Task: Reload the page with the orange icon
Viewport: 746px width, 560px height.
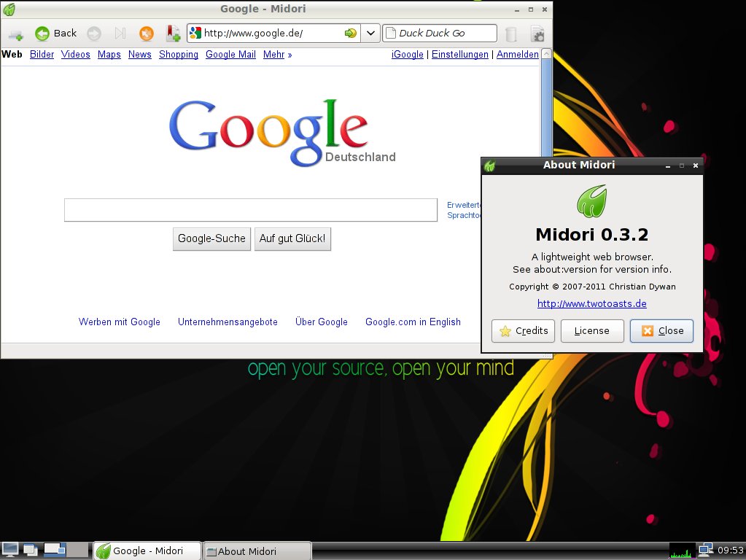Action: (x=146, y=34)
